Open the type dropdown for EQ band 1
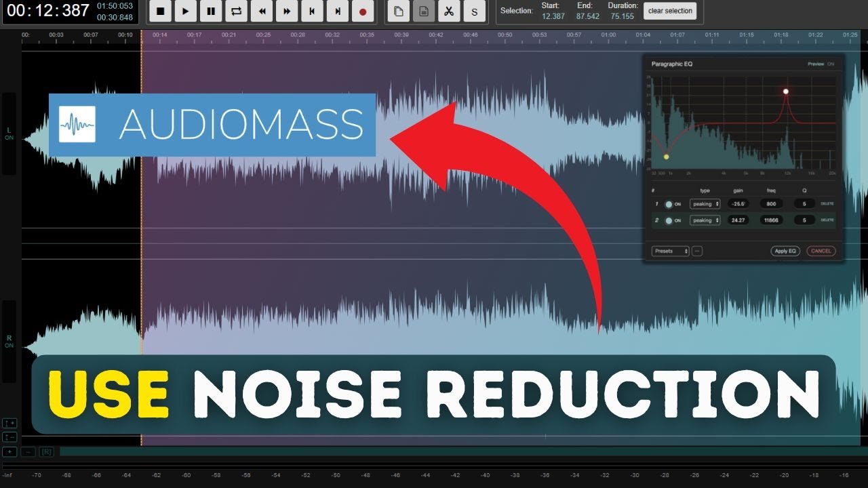Screen dimensions: 868x488 tap(705, 203)
